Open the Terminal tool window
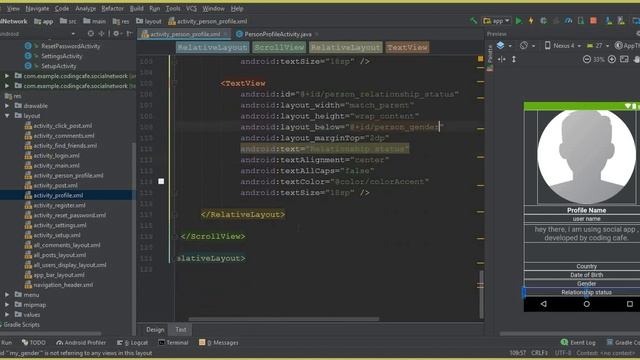Image resolution: width=640 pixels, height=360 pixels. pyautogui.click(x=173, y=342)
